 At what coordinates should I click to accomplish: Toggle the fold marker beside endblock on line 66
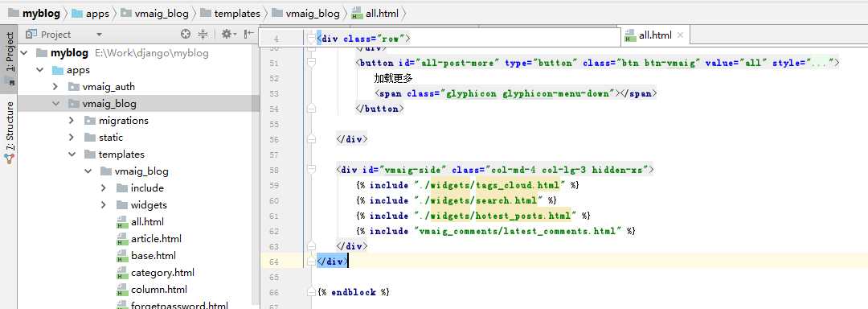click(311, 292)
